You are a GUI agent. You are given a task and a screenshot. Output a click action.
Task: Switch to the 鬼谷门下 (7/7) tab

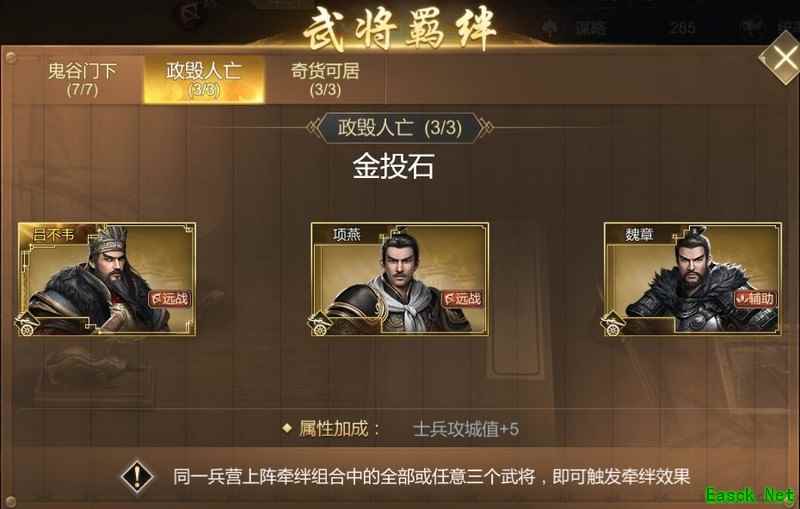tap(82, 80)
